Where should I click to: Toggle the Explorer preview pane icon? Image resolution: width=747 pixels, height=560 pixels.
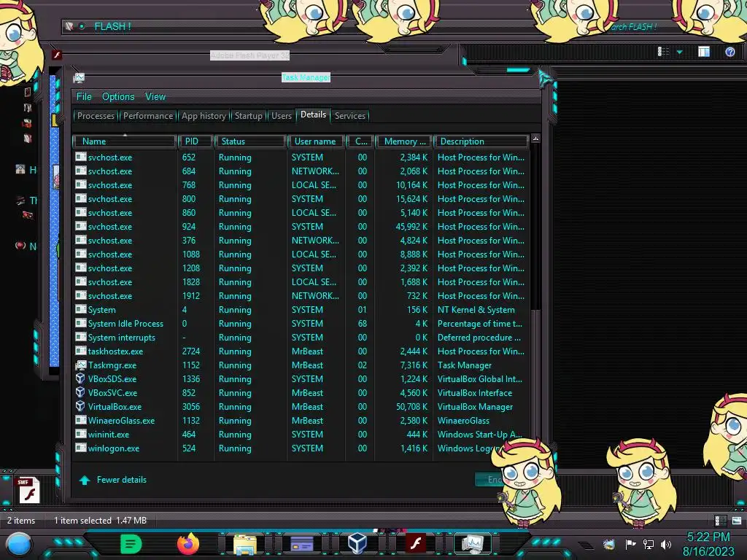pyautogui.click(x=704, y=52)
